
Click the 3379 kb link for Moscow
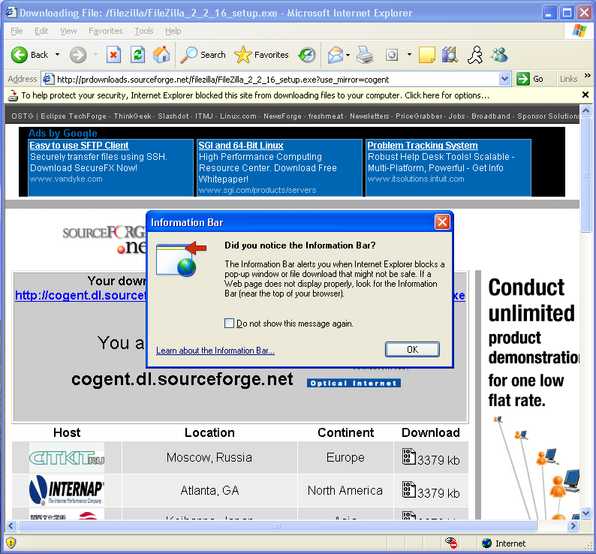point(438,460)
